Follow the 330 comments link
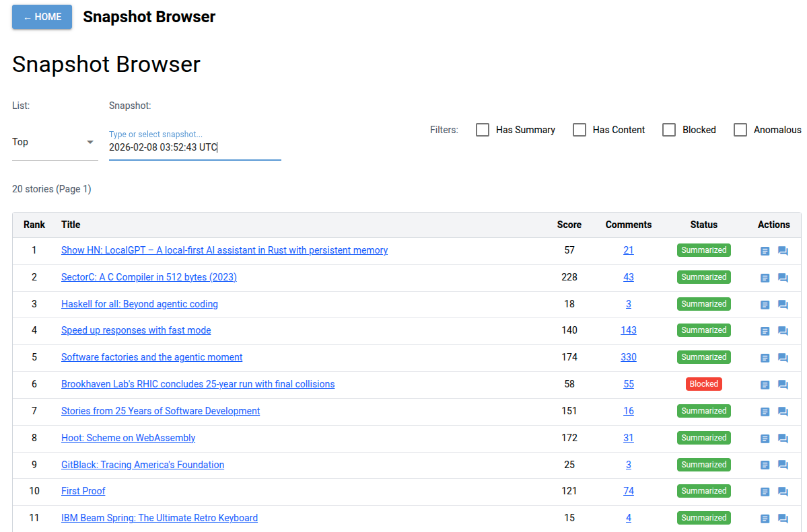Image resolution: width=807 pixels, height=532 pixels. click(x=629, y=357)
